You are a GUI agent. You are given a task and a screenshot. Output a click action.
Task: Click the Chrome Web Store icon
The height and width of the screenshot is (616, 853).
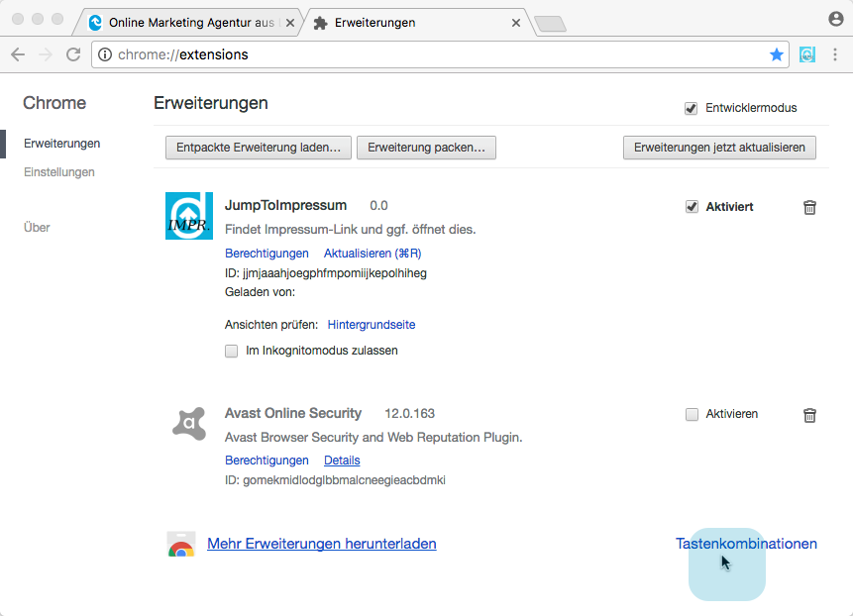[x=180, y=544]
